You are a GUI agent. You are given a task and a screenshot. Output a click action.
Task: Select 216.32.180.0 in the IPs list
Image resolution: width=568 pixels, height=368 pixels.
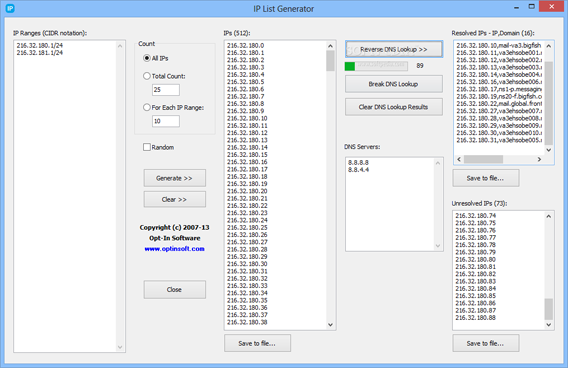click(246, 45)
